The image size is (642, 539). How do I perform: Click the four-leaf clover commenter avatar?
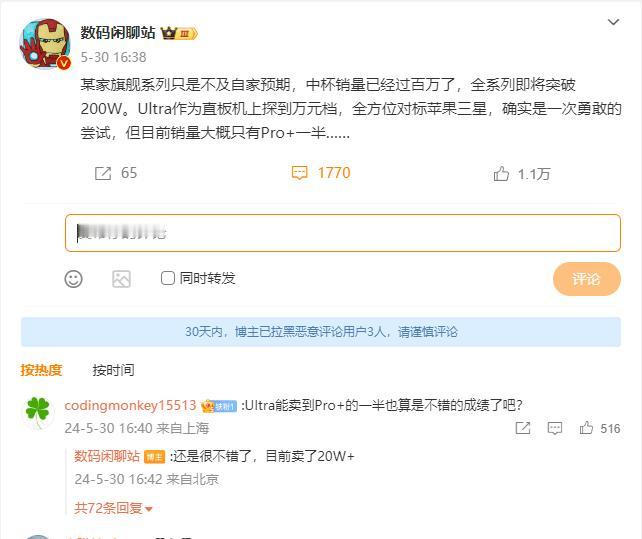pyautogui.click(x=37, y=412)
